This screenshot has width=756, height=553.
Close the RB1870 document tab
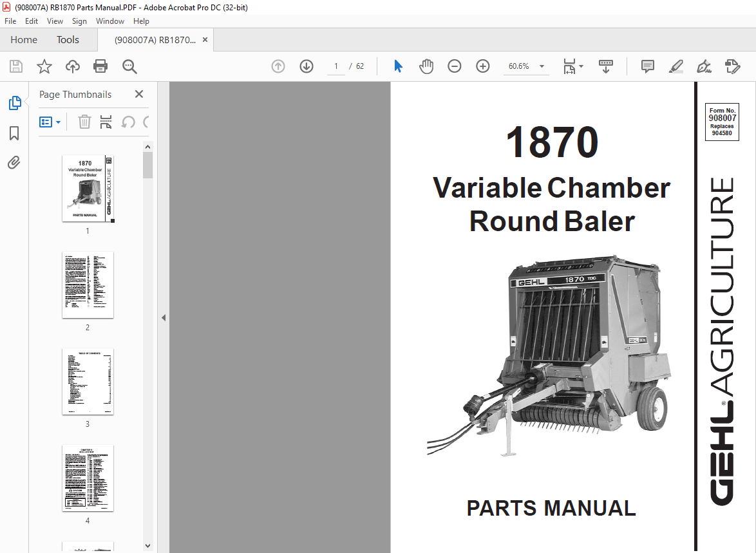[205, 39]
